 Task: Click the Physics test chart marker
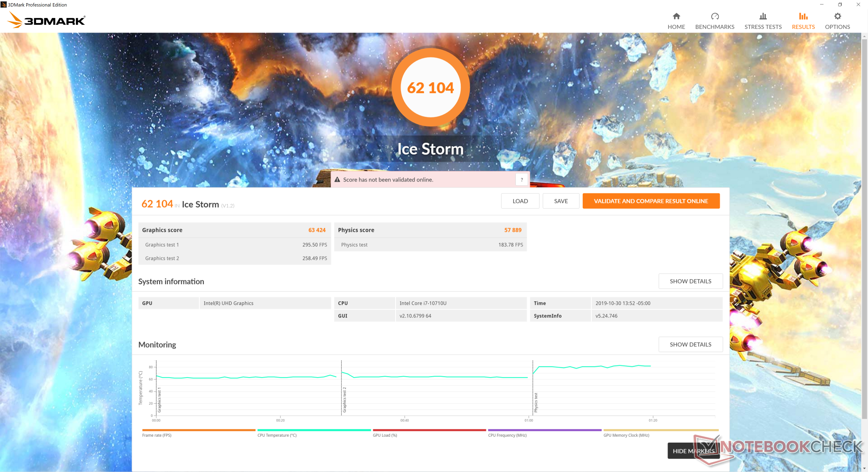click(x=536, y=402)
